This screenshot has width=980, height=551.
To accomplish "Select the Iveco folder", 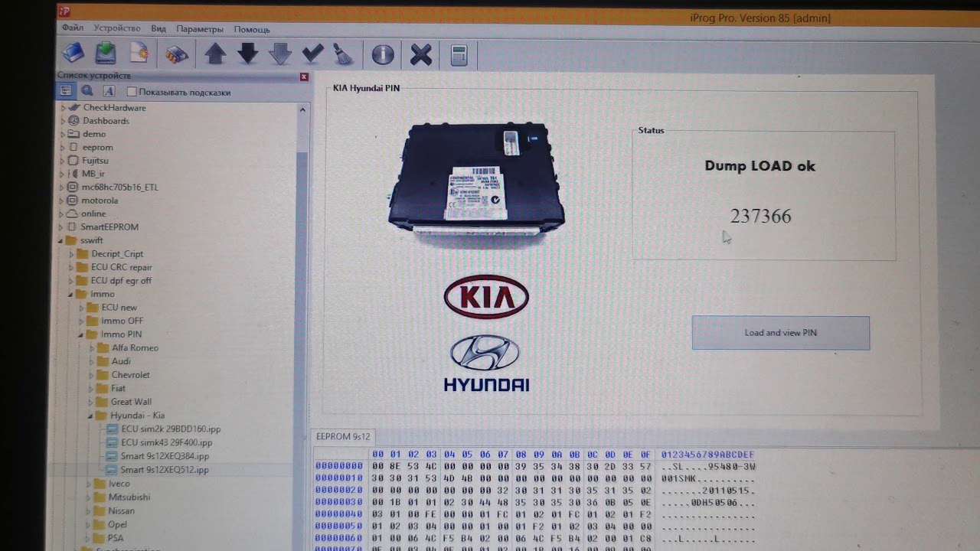I will click(119, 484).
